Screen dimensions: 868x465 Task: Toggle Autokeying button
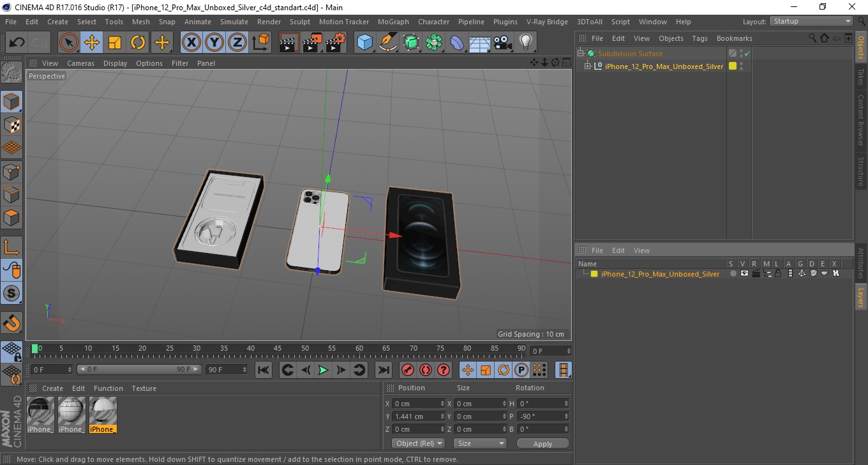point(426,370)
